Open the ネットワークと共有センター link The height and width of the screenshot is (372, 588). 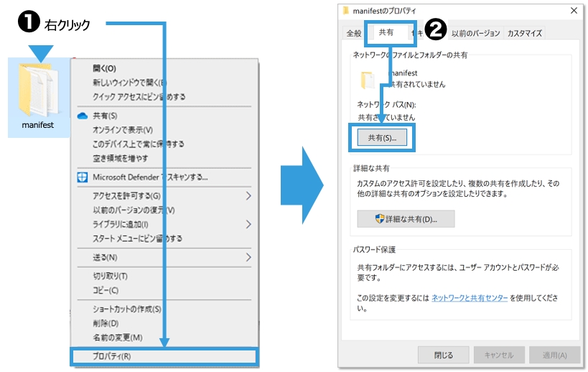point(470,297)
